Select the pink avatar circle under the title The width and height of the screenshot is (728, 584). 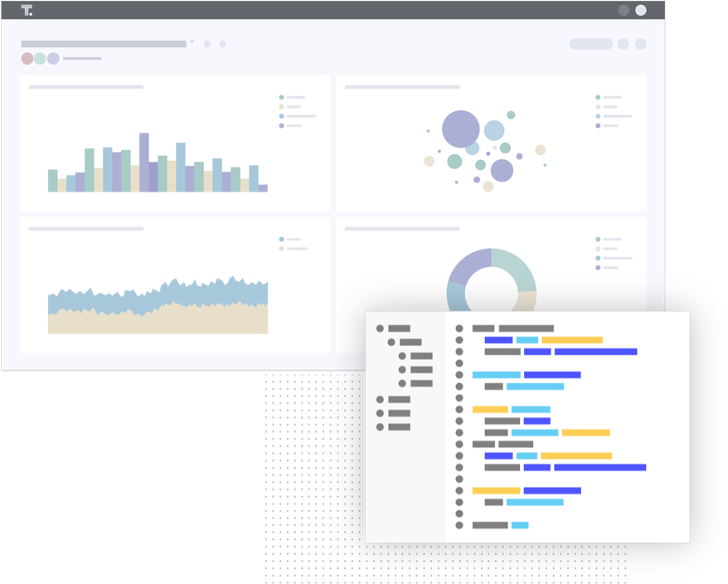(x=27, y=59)
